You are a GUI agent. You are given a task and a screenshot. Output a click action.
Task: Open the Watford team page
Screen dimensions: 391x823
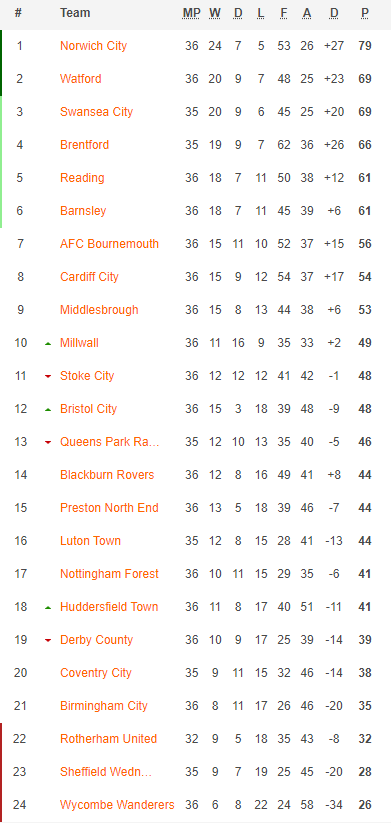(81, 79)
